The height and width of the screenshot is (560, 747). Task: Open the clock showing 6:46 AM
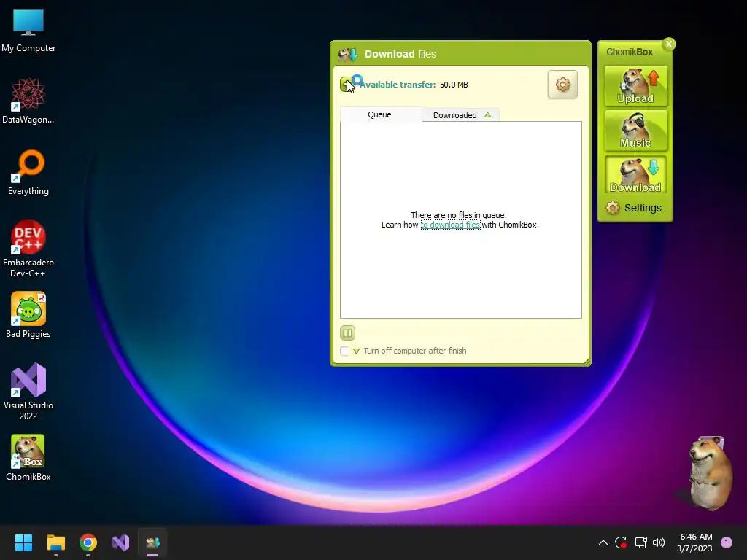tap(694, 542)
